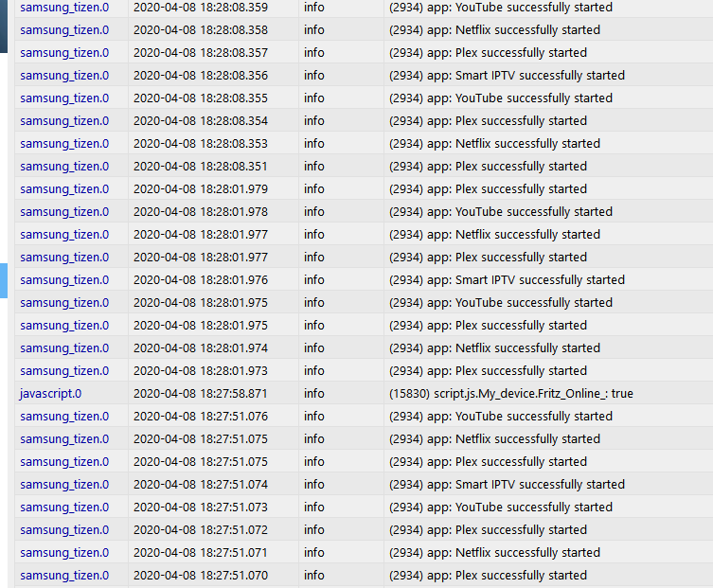The image size is (713, 588).
Task: Select YouTube message logged at 18:28:01.975
Action: 501,303
